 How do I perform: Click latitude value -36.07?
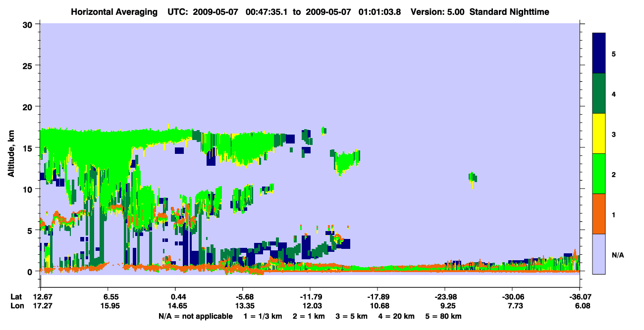(580, 297)
